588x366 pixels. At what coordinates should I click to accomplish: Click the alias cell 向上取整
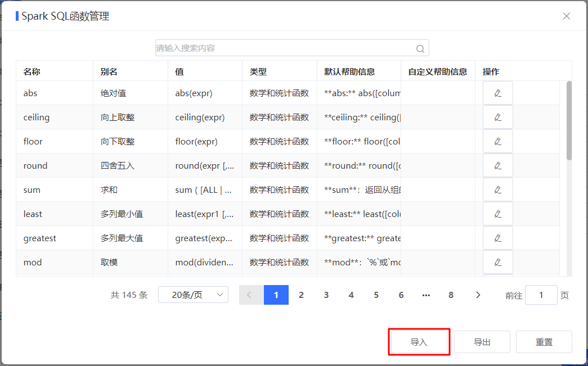pos(131,118)
